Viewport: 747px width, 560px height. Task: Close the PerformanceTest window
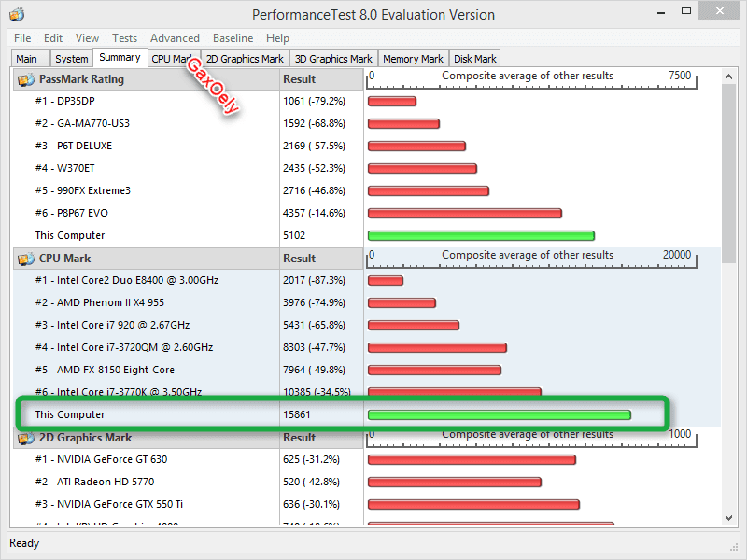tap(719, 11)
